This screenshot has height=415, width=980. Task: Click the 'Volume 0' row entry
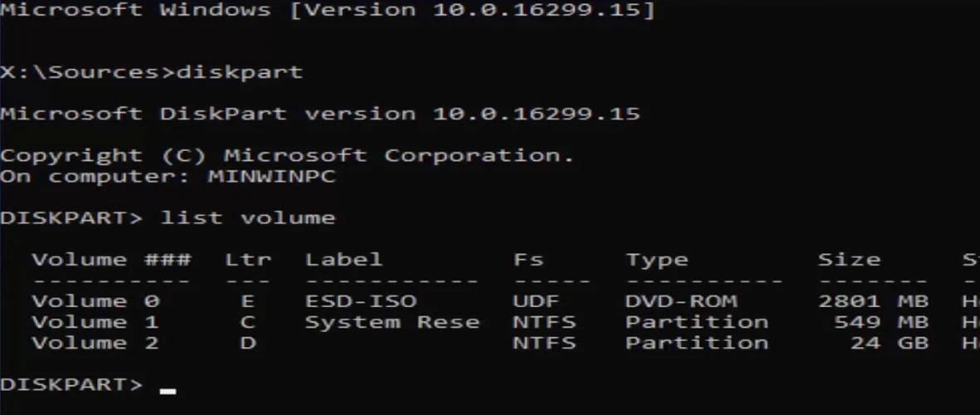pyautogui.click(x=95, y=301)
